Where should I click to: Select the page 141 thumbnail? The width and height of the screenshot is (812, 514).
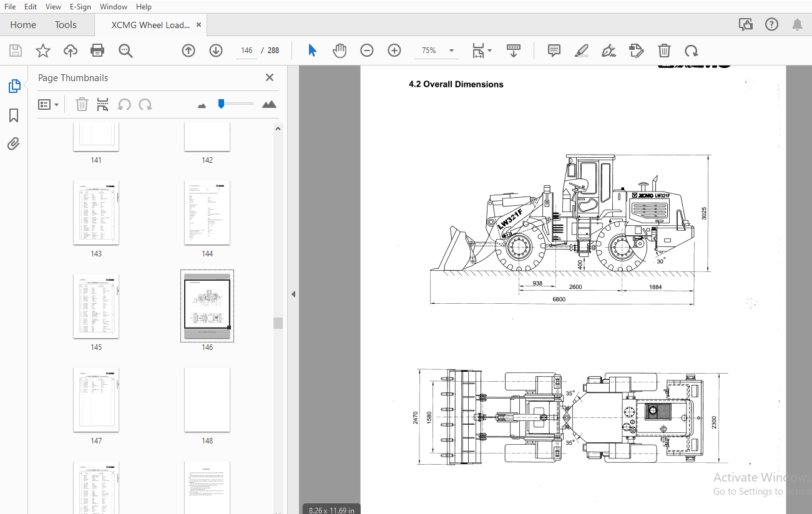tap(96, 137)
